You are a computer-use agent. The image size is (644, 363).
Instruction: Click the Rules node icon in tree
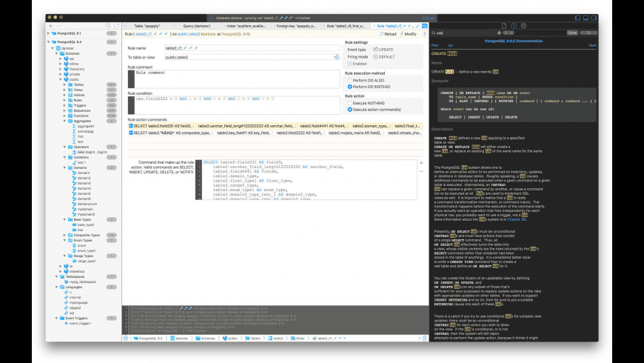click(70, 100)
